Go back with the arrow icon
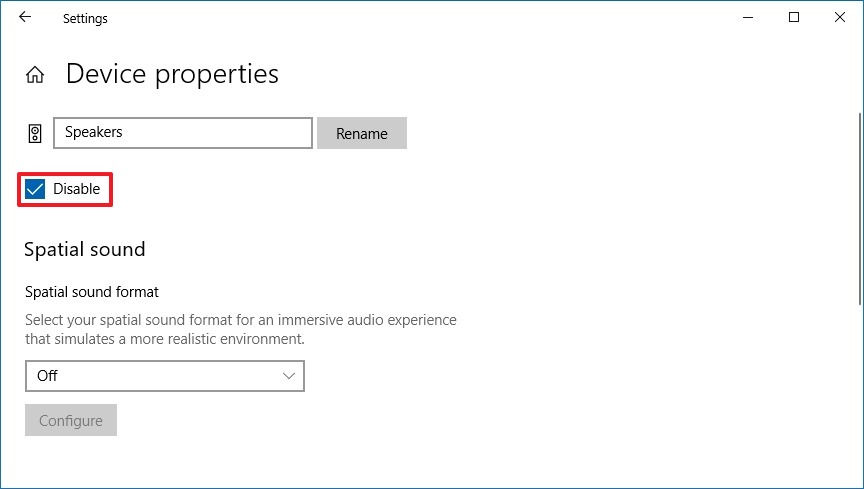The width and height of the screenshot is (864, 489). (x=25, y=17)
